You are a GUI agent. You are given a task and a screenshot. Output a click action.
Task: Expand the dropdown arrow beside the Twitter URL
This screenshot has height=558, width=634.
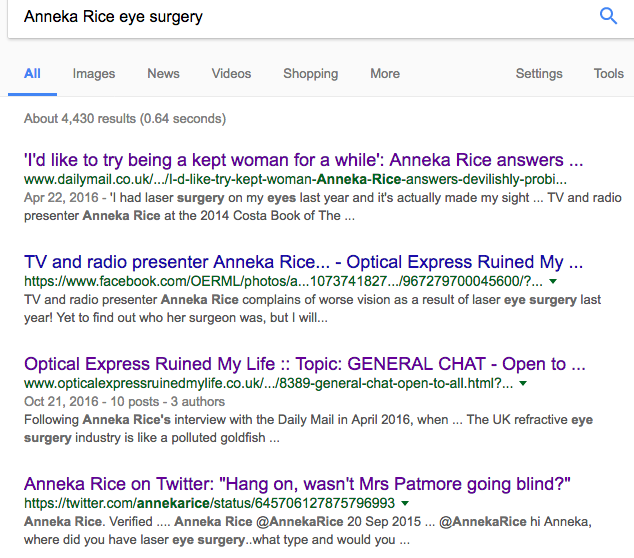tap(405, 503)
